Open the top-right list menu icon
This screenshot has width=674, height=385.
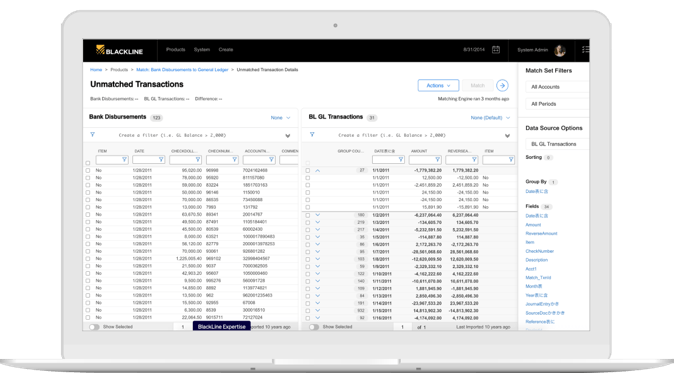[585, 50]
